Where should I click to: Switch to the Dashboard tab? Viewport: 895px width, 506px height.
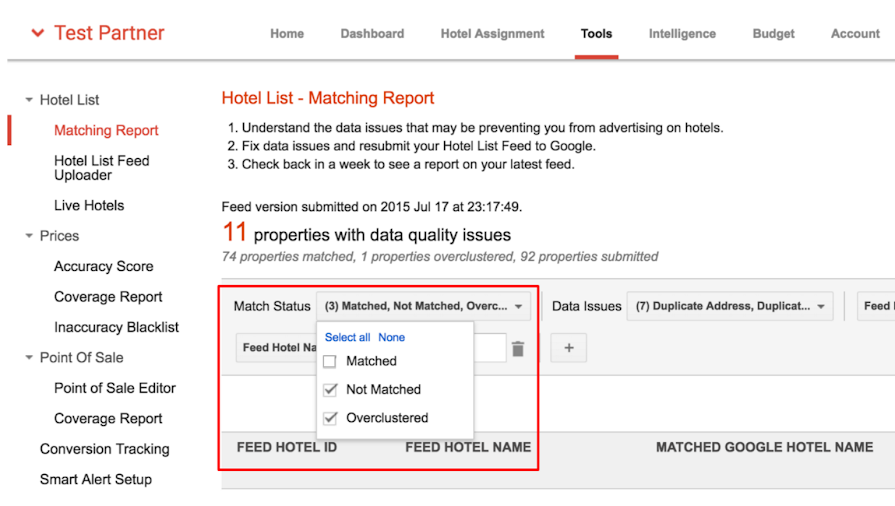(372, 34)
